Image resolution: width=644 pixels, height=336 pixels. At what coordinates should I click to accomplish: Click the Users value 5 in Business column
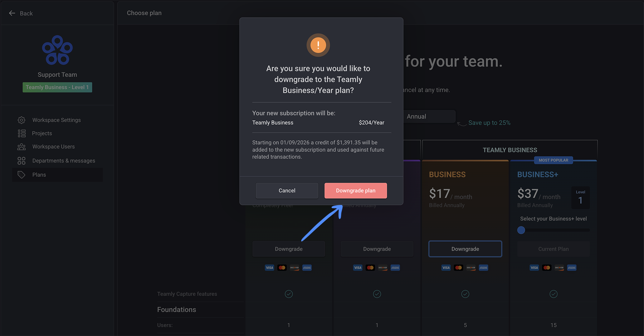[x=465, y=325]
